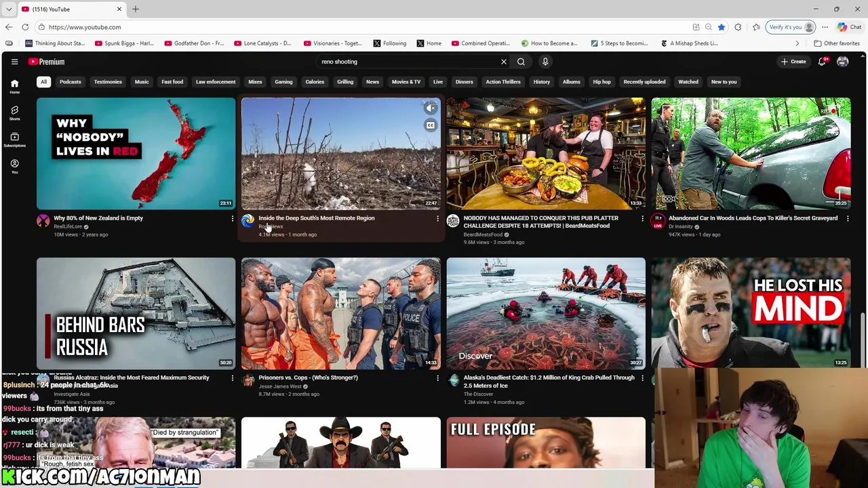Viewport: 868px width, 488px height.
Task: Open Why 80% of New Zealand title
Action: tap(98, 218)
